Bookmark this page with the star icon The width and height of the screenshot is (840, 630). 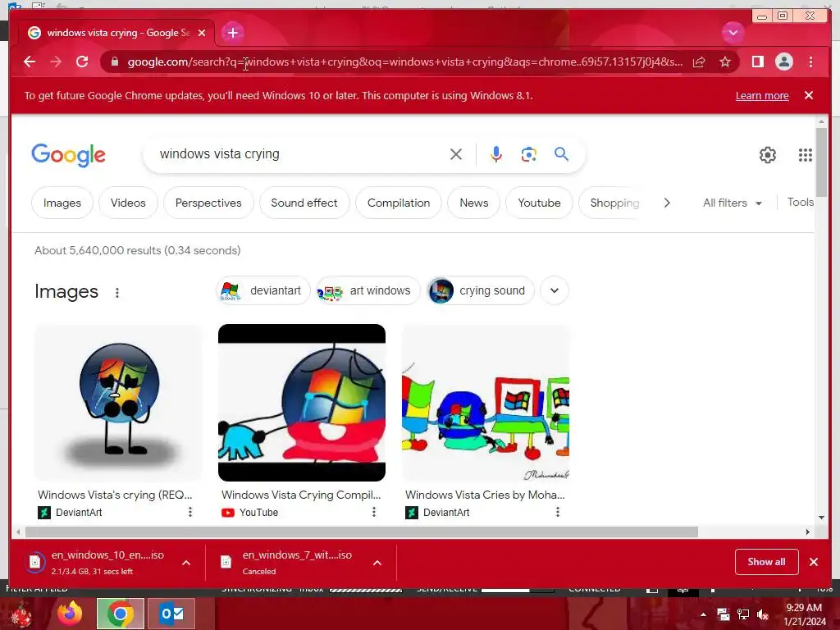[725, 62]
